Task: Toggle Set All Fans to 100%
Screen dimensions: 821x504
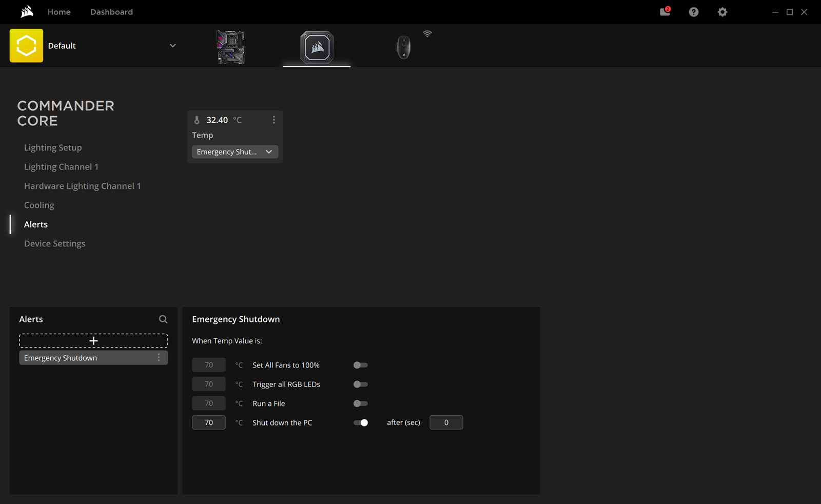Action: click(x=361, y=365)
